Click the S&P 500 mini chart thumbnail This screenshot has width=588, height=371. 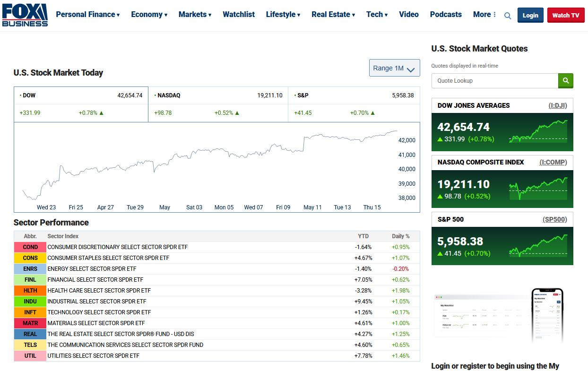click(x=538, y=245)
